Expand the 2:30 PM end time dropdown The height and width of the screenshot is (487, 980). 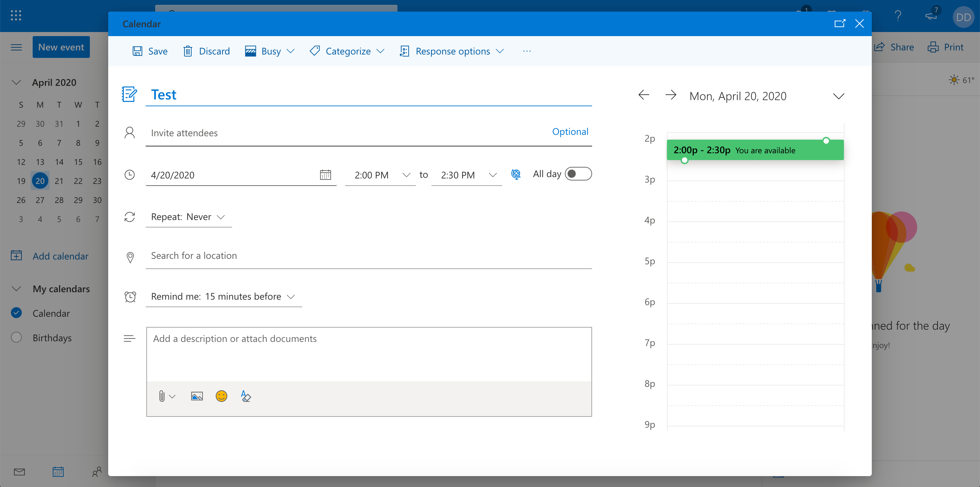coord(493,175)
